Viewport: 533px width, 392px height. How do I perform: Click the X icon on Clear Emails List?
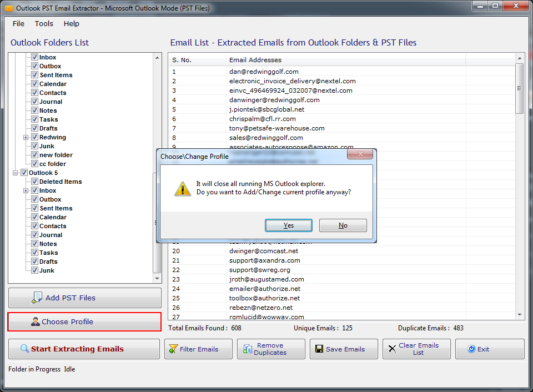[393, 349]
